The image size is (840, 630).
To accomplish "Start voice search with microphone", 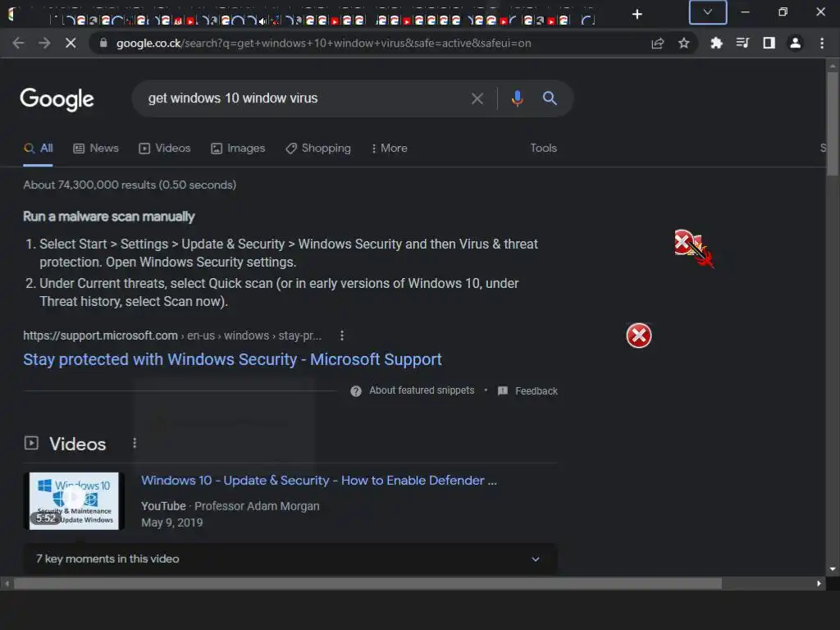I will click(517, 98).
